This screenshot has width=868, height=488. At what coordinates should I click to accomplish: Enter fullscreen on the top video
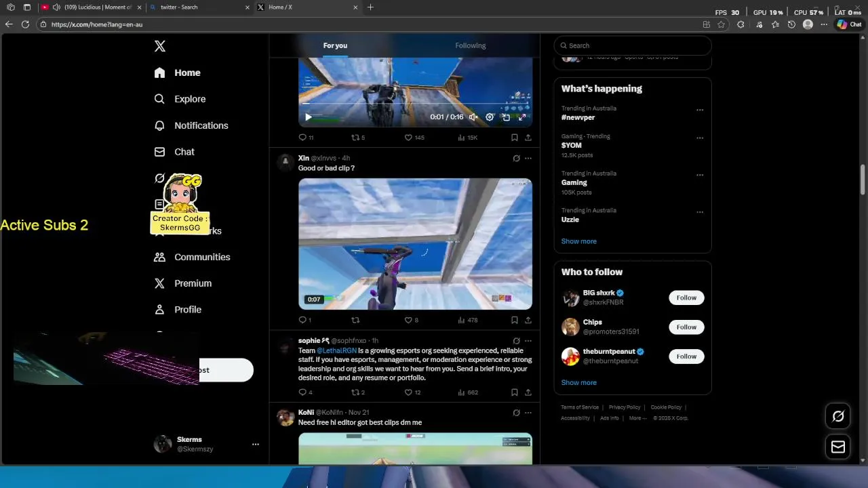pyautogui.click(x=522, y=117)
